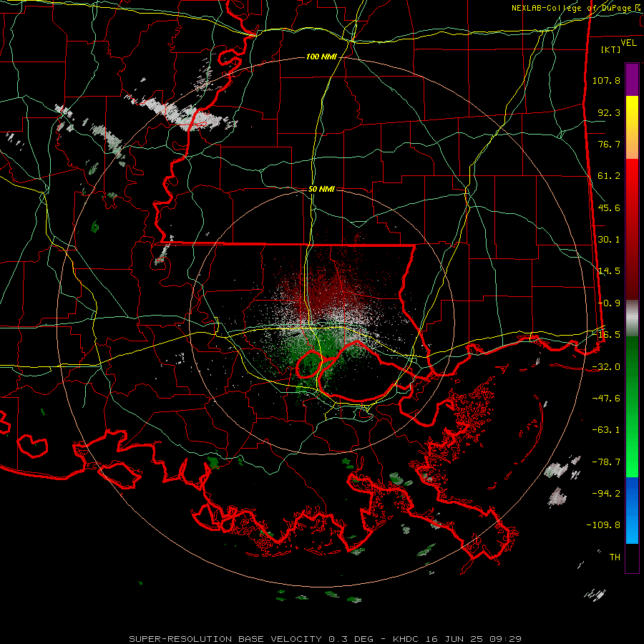Click the TH legend label

tap(615, 557)
